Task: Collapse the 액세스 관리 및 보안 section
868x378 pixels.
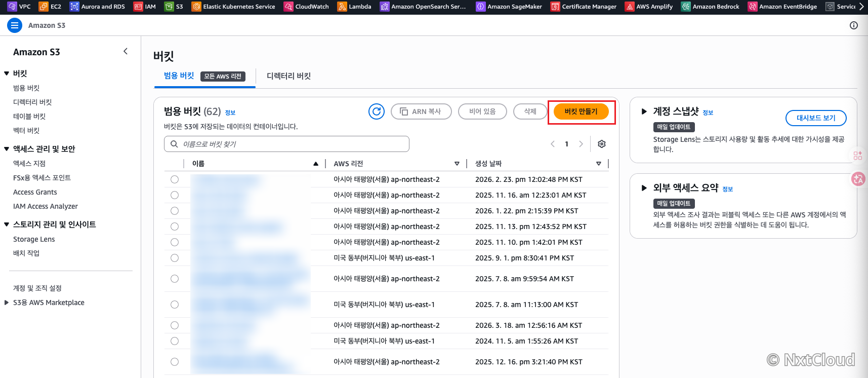Action: click(7, 149)
